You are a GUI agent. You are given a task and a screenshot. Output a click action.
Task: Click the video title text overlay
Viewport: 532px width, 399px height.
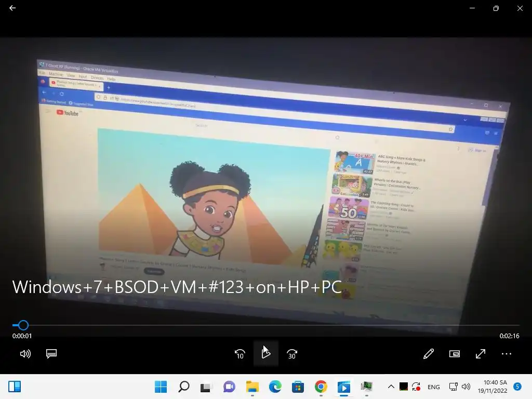click(x=177, y=287)
